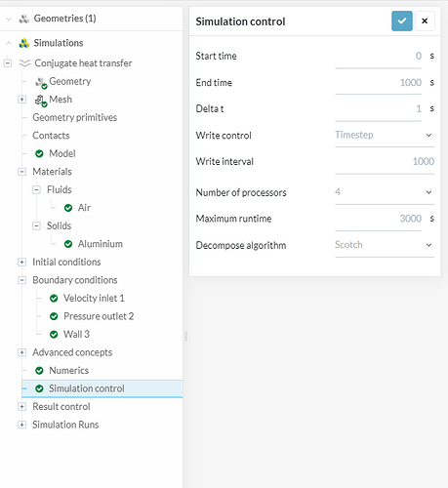Click the Geometries cubes icon
Viewport: 448px width, 488px height.
click(24, 19)
